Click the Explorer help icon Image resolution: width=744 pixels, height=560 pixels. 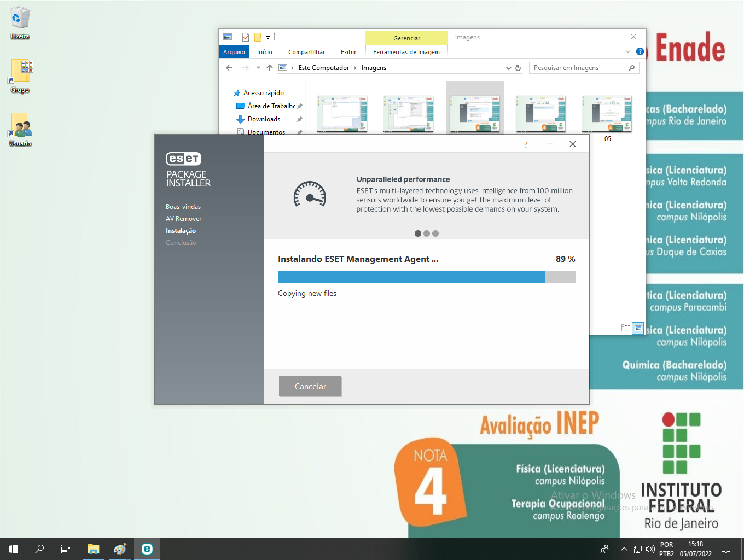click(x=640, y=51)
